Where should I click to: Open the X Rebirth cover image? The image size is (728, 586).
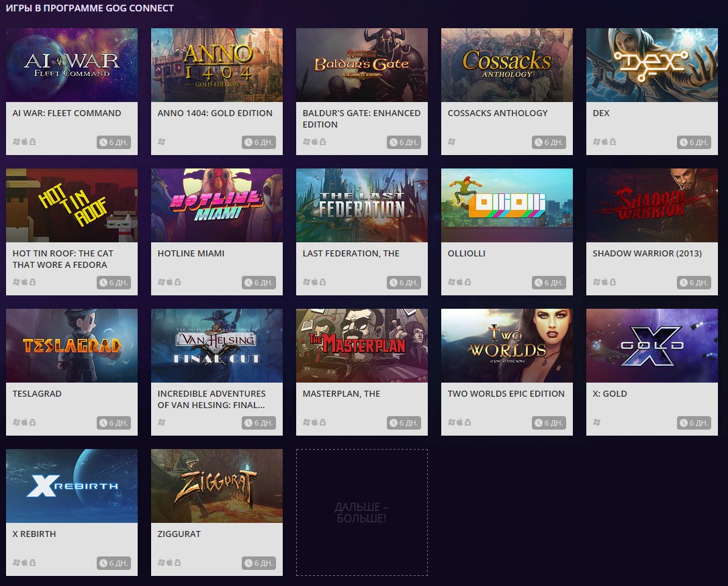[72, 486]
